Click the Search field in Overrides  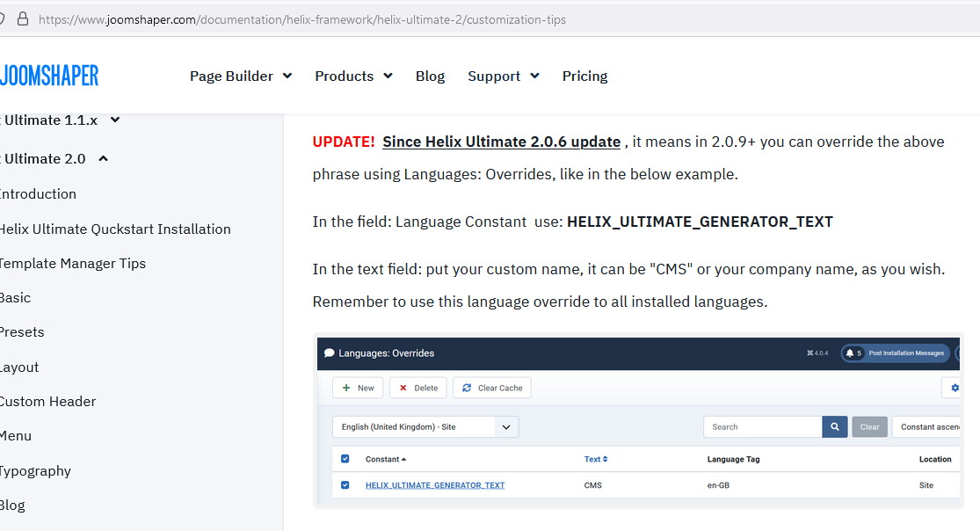coord(762,426)
